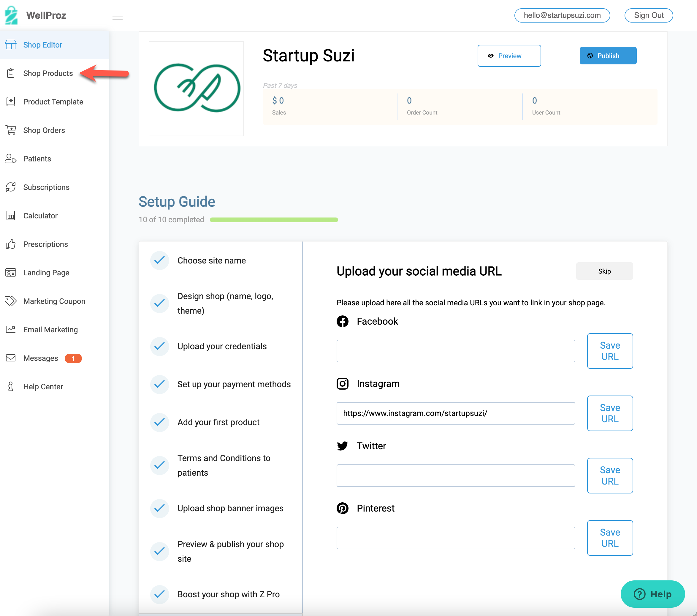Click the Subscriptions refresh icon

[x=11, y=187]
